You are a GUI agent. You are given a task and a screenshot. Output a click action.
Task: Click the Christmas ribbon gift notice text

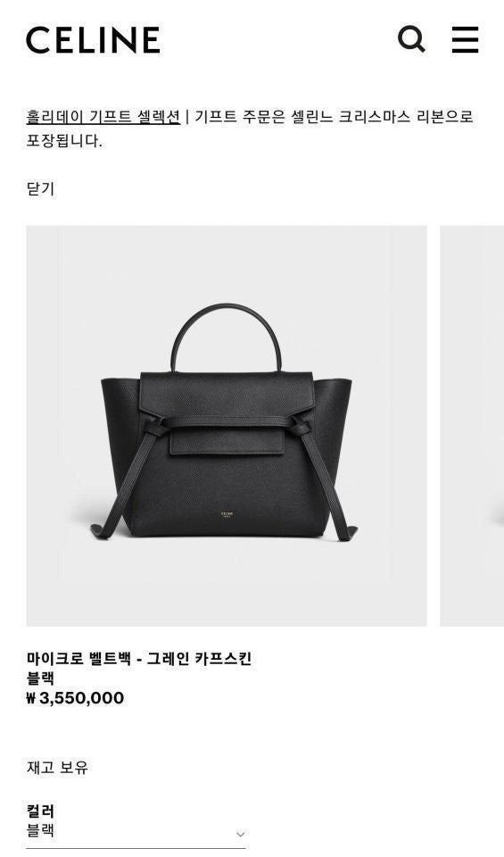coord(250,129)
